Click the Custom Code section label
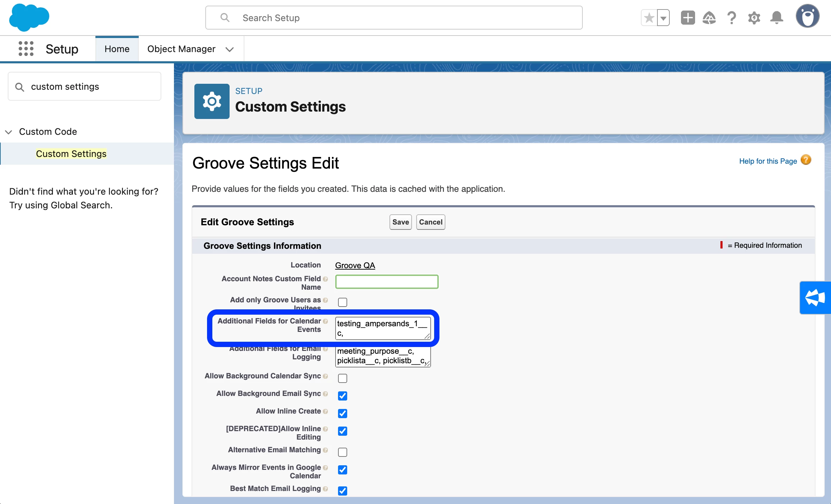831x504 pixels. 48,132
